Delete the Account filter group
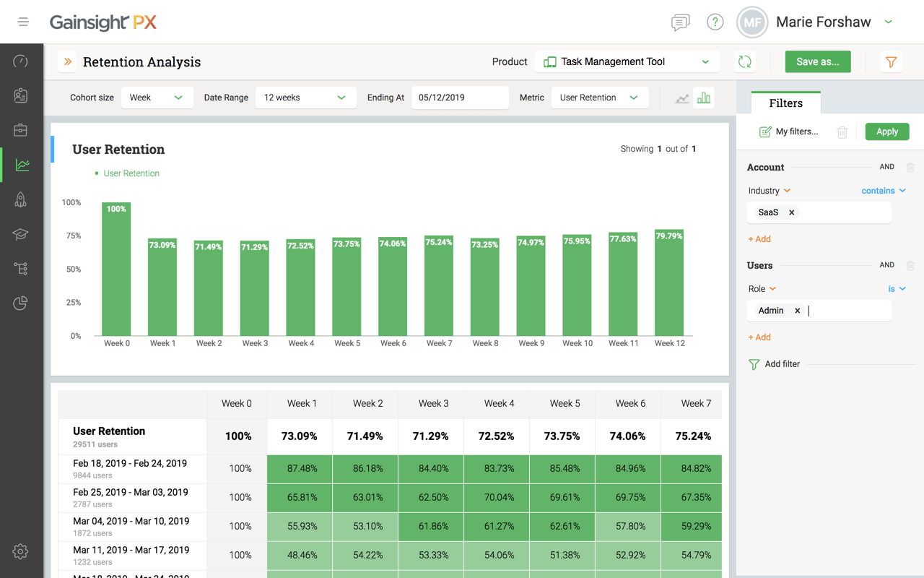This screenshot has width=924, height=578. click(910, 167)
